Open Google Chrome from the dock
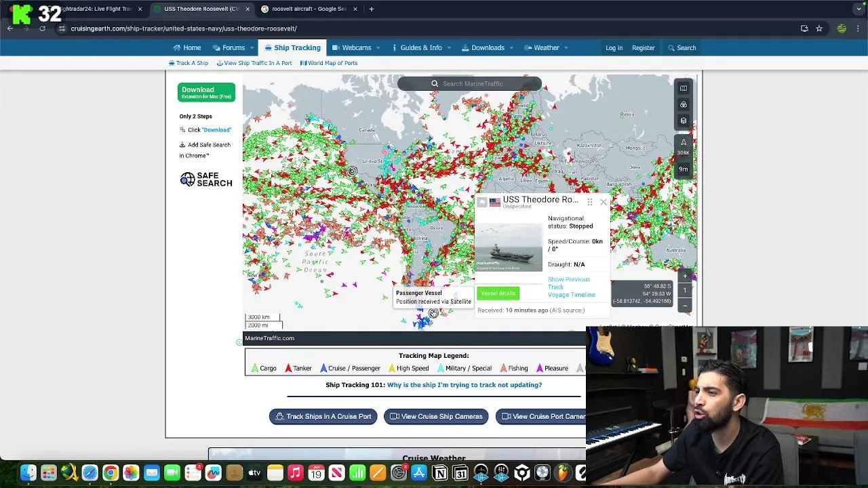This screenshot has width=868, height=488. pyautogui.click(x=111, y=472)
